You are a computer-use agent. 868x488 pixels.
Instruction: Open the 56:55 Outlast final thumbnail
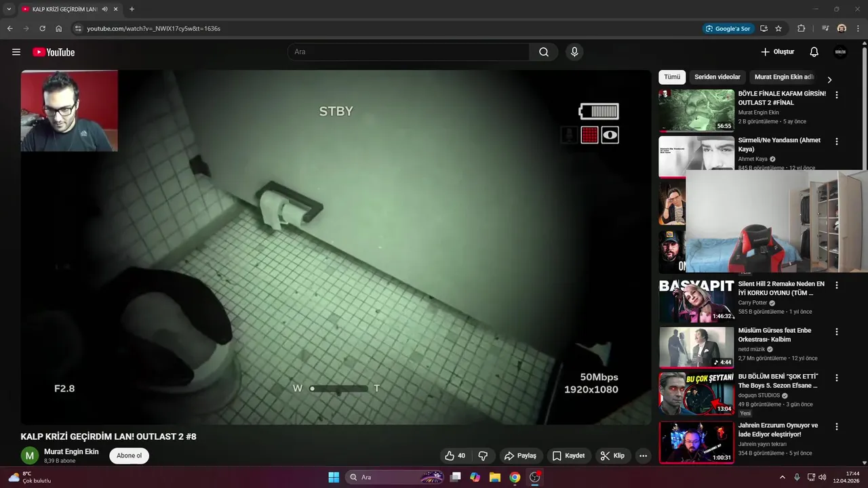click(696, 110)
